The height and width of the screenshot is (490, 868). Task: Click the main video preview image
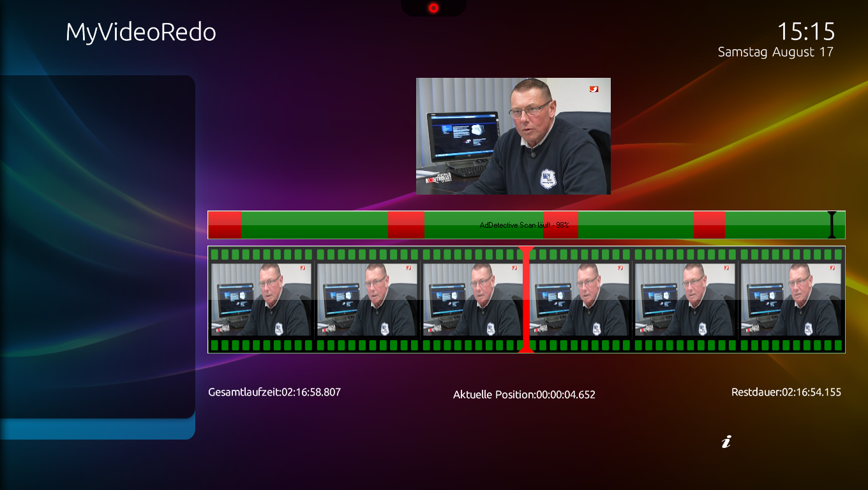[513, 136]
